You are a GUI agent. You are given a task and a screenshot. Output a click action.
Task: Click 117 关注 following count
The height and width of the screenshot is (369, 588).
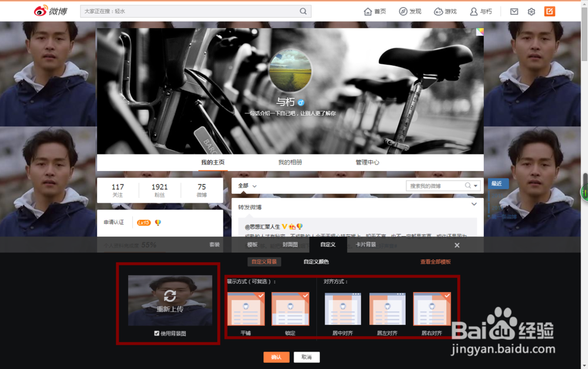coord(118,190)
